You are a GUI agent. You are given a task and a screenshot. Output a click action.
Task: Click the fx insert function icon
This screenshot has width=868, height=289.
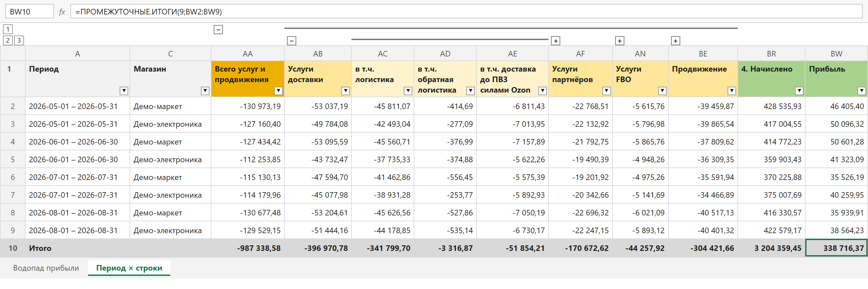pos(62,12)
